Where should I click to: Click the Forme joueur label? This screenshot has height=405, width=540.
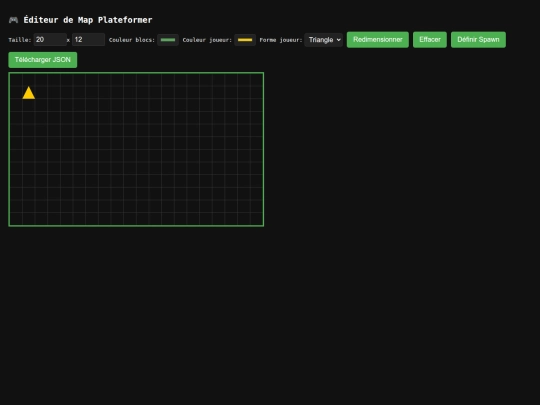tap(281, 40)
